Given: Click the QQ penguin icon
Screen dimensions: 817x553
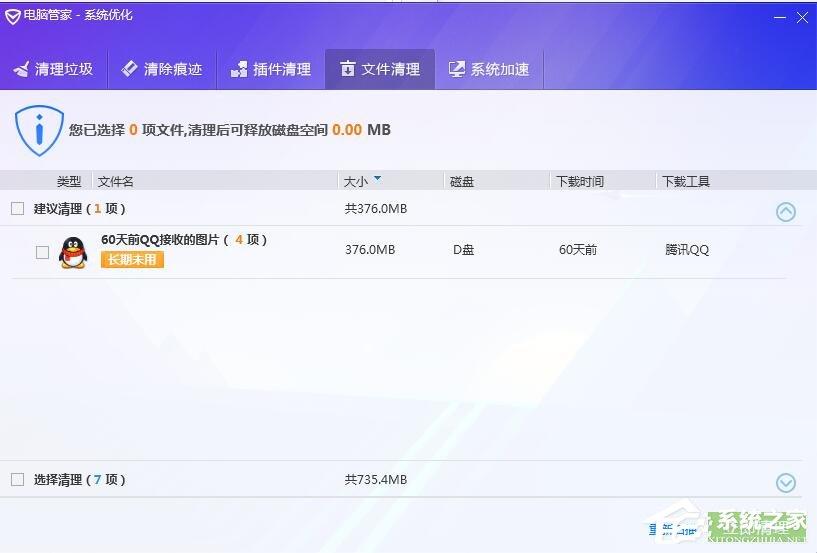Looking at the screenshot, I should [x=73, y=252].
